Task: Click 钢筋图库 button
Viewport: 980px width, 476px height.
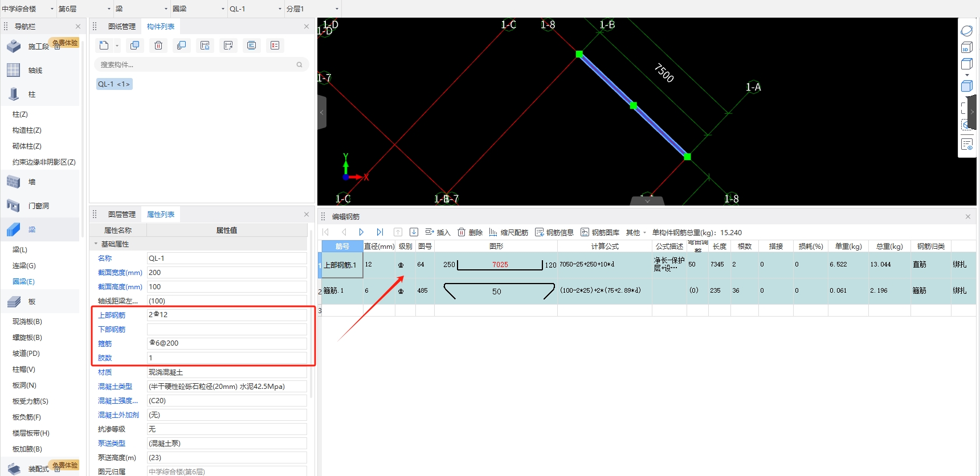Action: (600, 232)
